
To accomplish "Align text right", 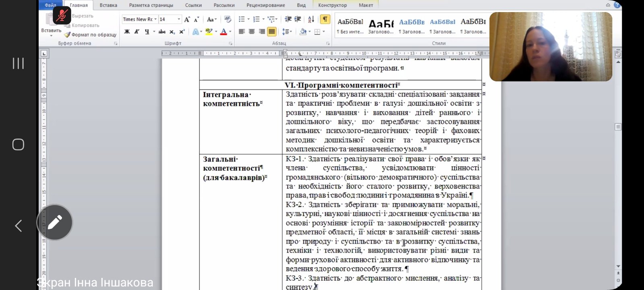I will [x=262, y=31].
